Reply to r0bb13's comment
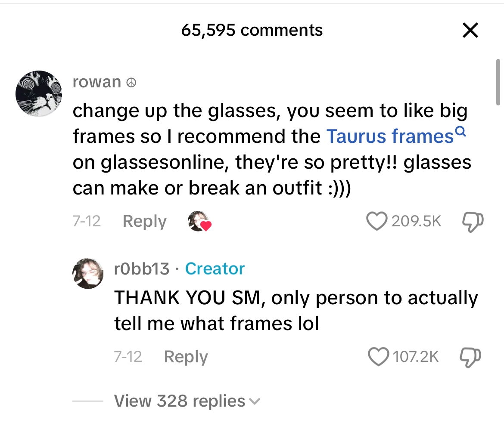This screenshot has height=426, width=504. [x=186, y=357]
